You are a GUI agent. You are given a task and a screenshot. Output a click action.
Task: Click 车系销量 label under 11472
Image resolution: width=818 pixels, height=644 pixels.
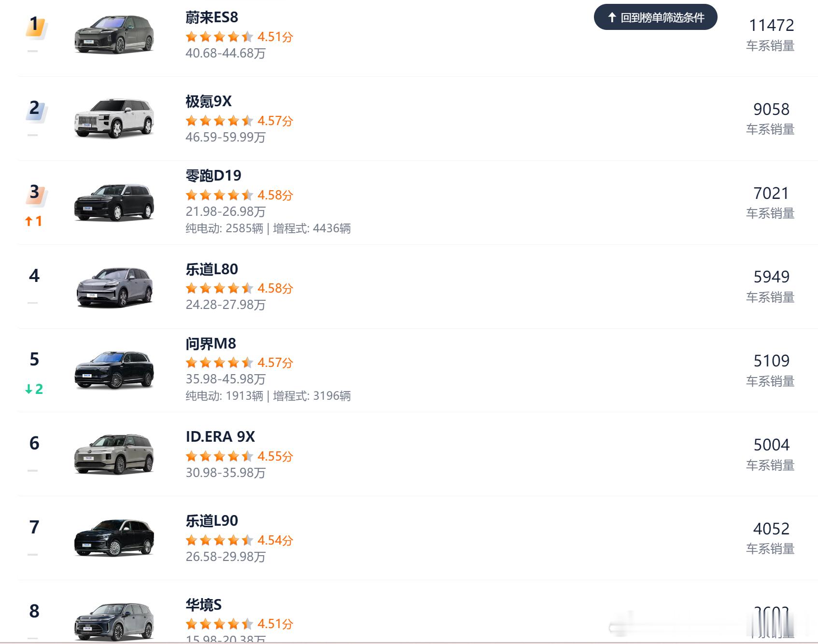click(770, 46)
